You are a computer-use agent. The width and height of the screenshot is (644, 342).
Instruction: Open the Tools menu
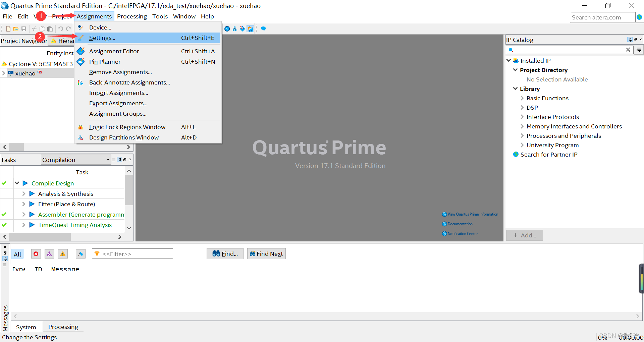160,16
